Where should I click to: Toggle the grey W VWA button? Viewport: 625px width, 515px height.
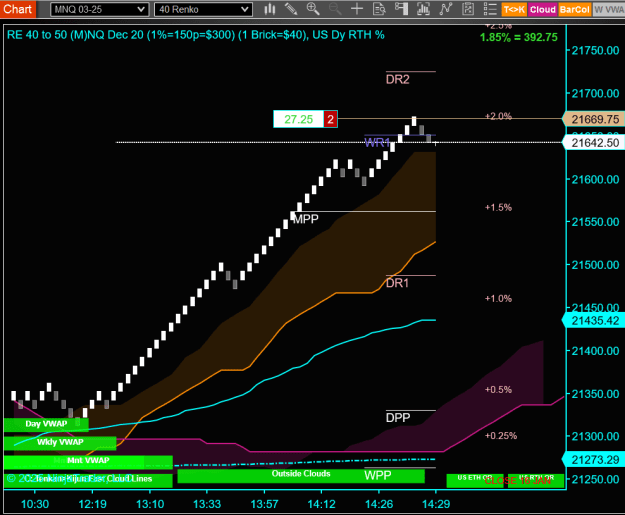(x=609, y=10)
